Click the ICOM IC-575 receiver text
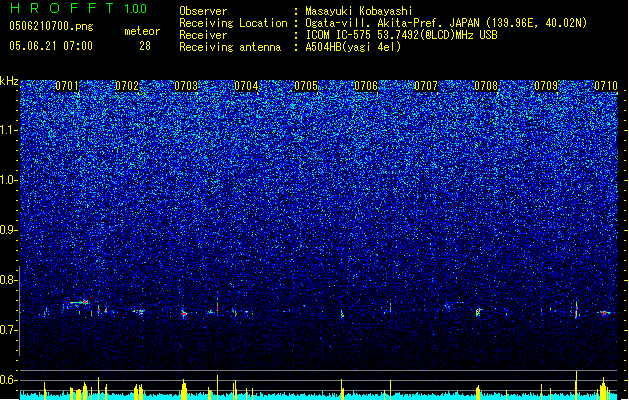629x400 pixels. click(x=401, y=35)
